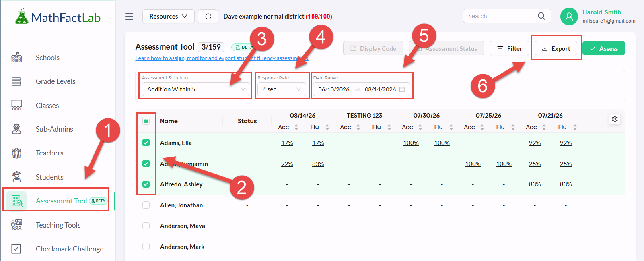644x261 pixels.
Task: Click the Filter button
Action: click(509, 48)
